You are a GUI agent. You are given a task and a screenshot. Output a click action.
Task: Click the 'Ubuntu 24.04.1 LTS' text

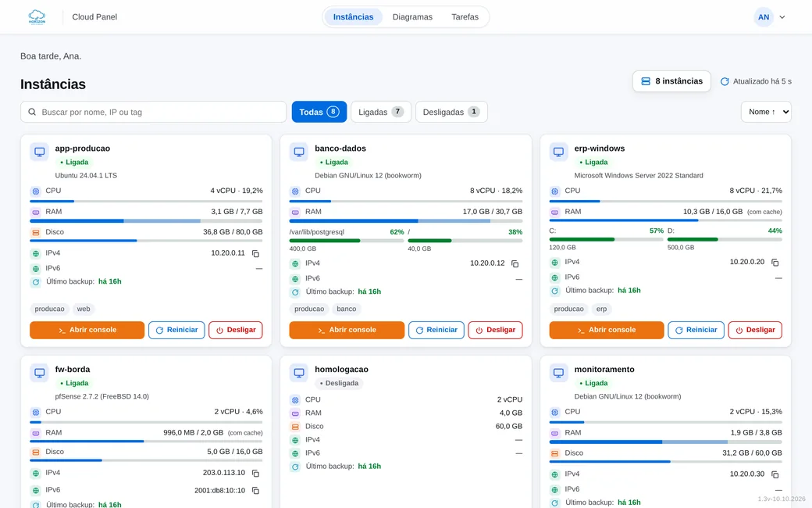(x=86, y=176)
